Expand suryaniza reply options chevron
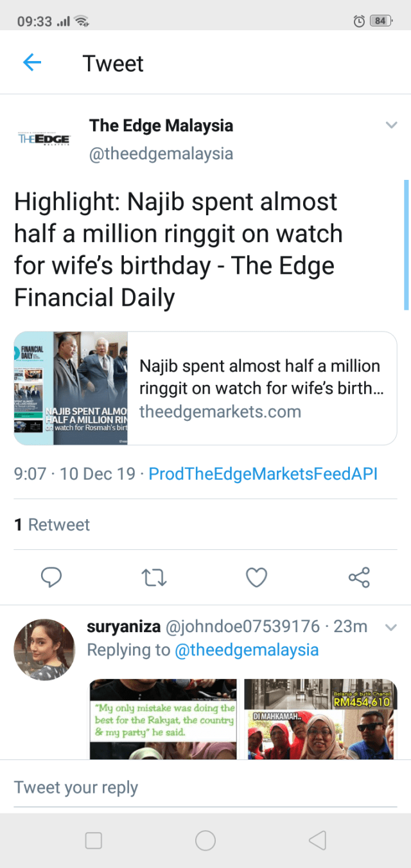The image size is (411, 868). point(391,627)
